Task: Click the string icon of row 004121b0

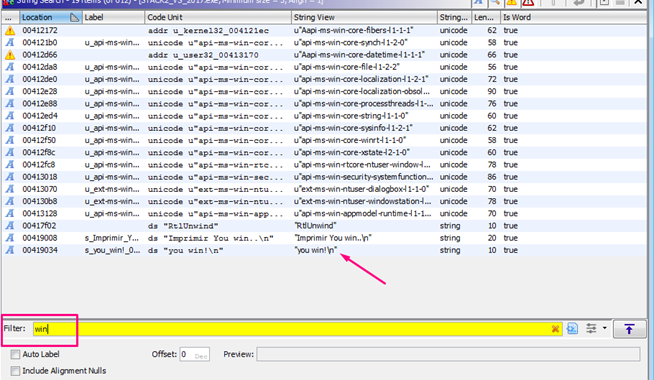Action: [10, 43]
